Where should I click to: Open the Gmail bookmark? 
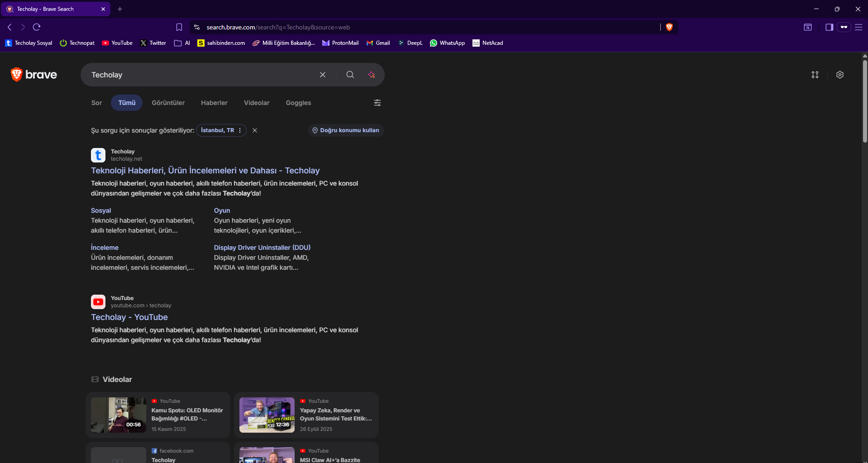[378, 43]
